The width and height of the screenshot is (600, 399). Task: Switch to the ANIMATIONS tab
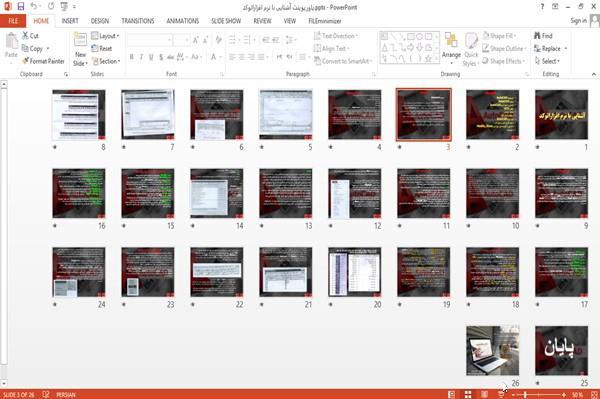183,21
